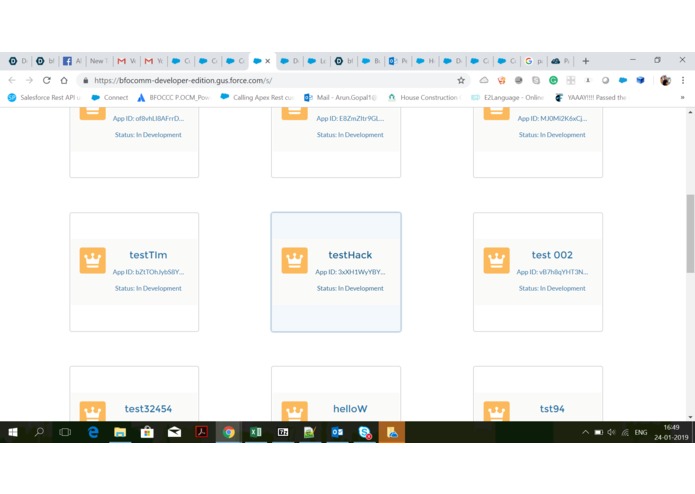The image size is (695, 494).
Task: Open the testHack app title
Action: coord(350,255)
